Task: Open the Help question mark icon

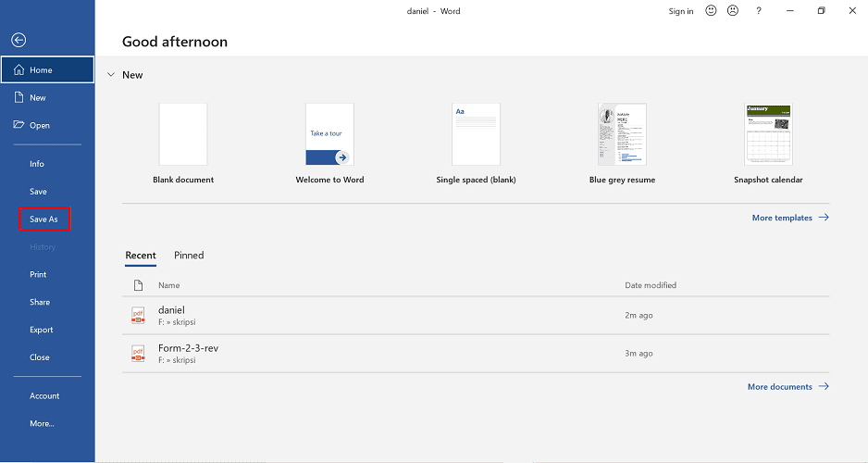Action: point(759,10)
